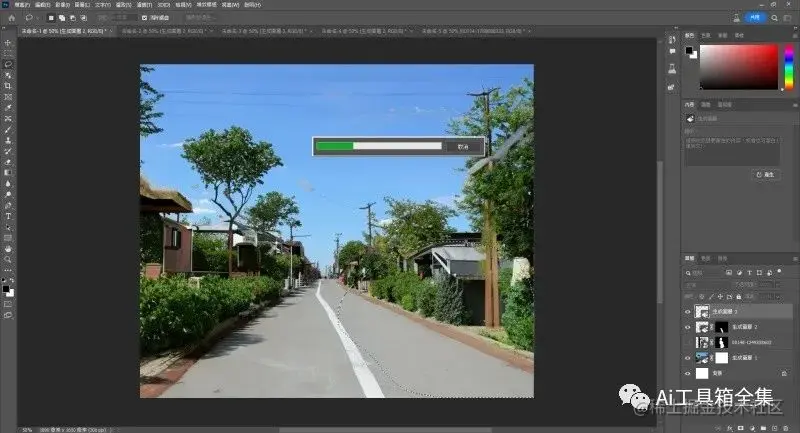Open the search magnifier icon at top right

coord(774,18)
